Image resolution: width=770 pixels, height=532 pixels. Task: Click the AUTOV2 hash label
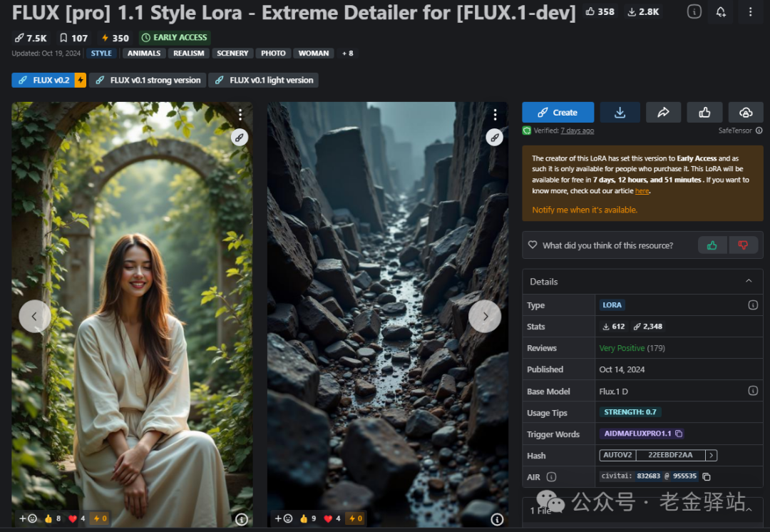coord(617,456)
